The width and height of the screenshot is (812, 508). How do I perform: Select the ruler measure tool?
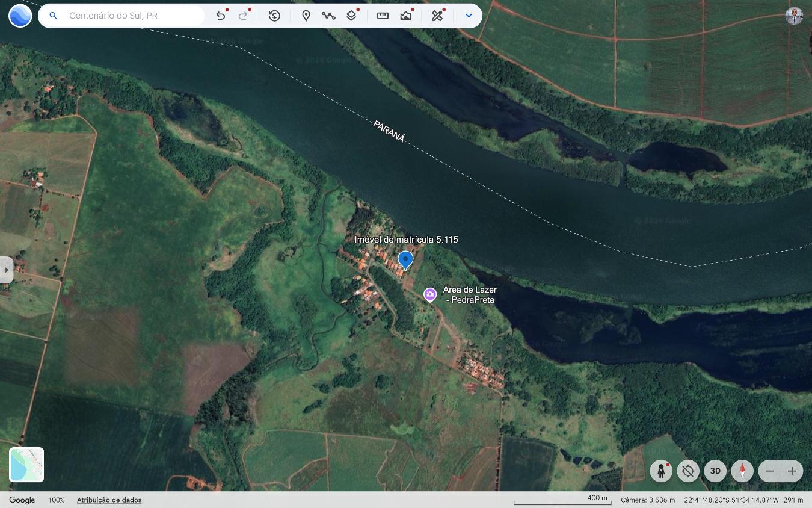383,16
